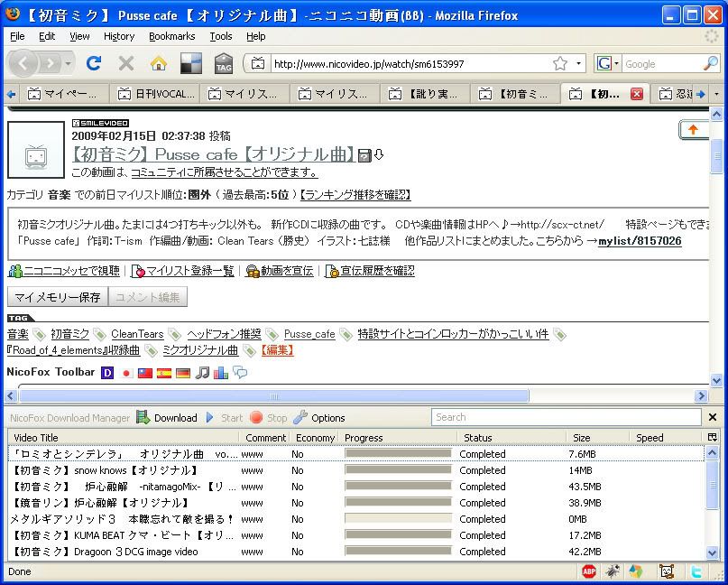Sort downloads by the Size column header
Screen dimensions: 728x585
597,437
